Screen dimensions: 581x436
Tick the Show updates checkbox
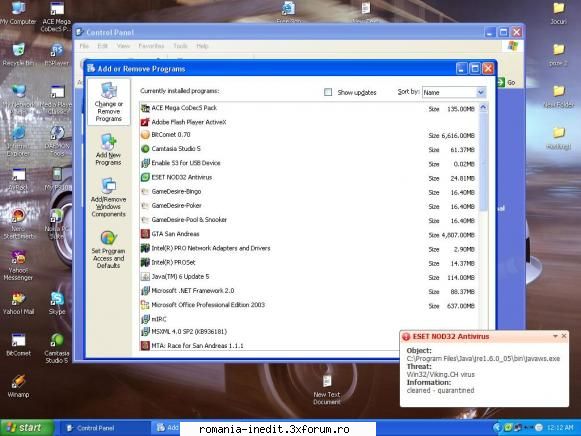tap(328, 92)
